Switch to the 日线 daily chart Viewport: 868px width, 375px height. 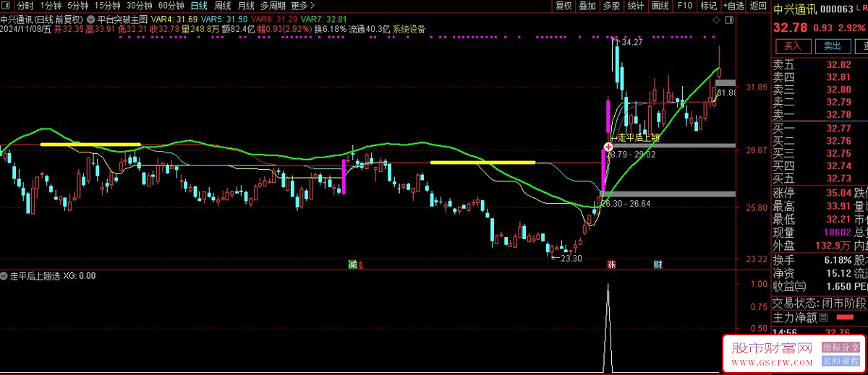point(199,5)
